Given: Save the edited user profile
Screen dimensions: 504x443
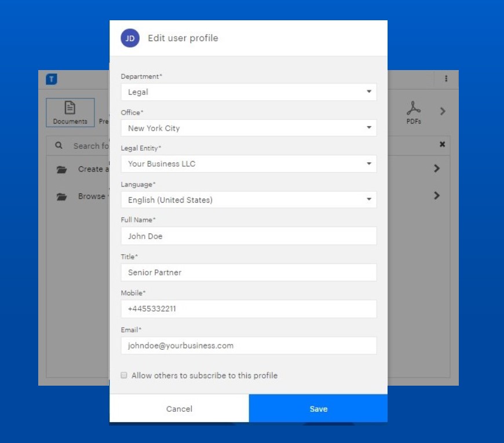Looking at the screenshot, I should click(x=317, y=408).
